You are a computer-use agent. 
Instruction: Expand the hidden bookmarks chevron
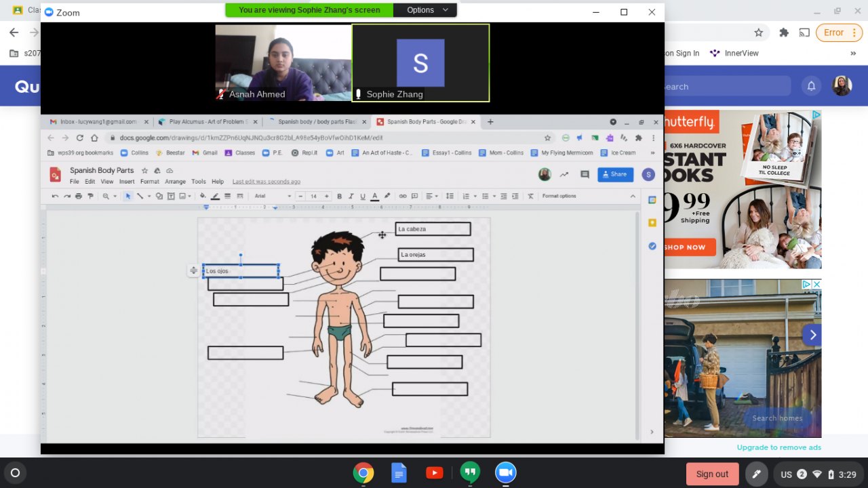tap(853, 54)
